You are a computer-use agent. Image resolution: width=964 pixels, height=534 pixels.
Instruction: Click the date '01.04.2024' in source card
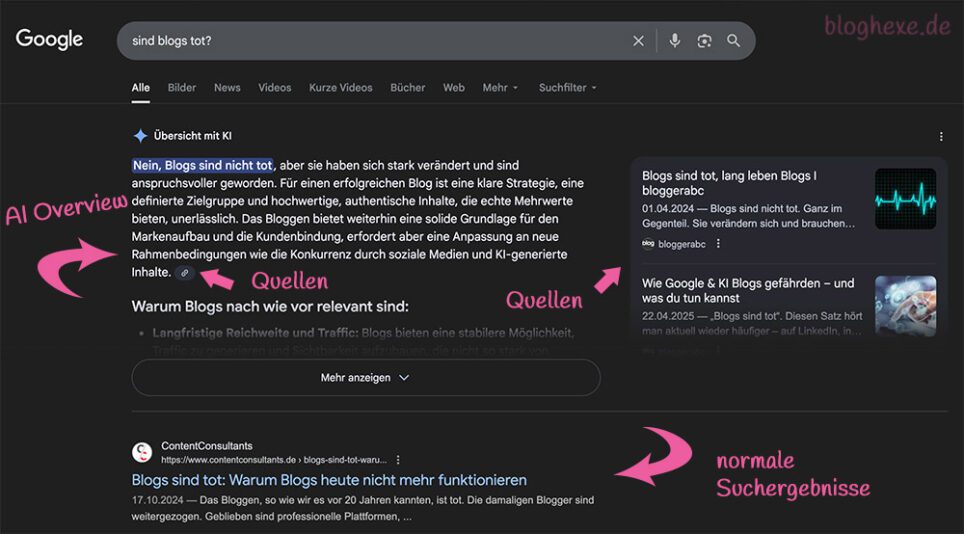click(x=667, y=208)
